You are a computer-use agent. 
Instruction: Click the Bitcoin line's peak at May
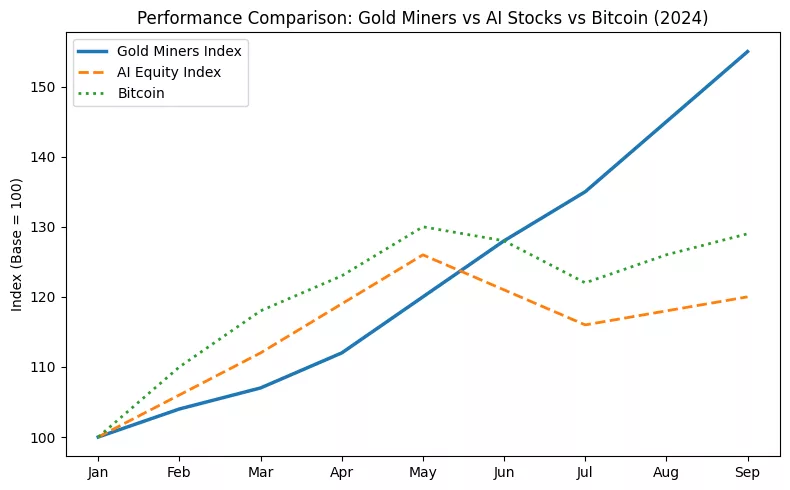click(423, 227)
